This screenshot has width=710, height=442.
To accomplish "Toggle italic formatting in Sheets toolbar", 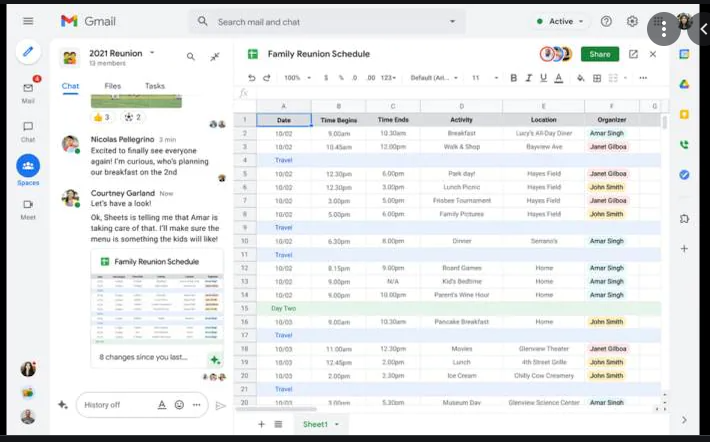I will coord(528,77).
